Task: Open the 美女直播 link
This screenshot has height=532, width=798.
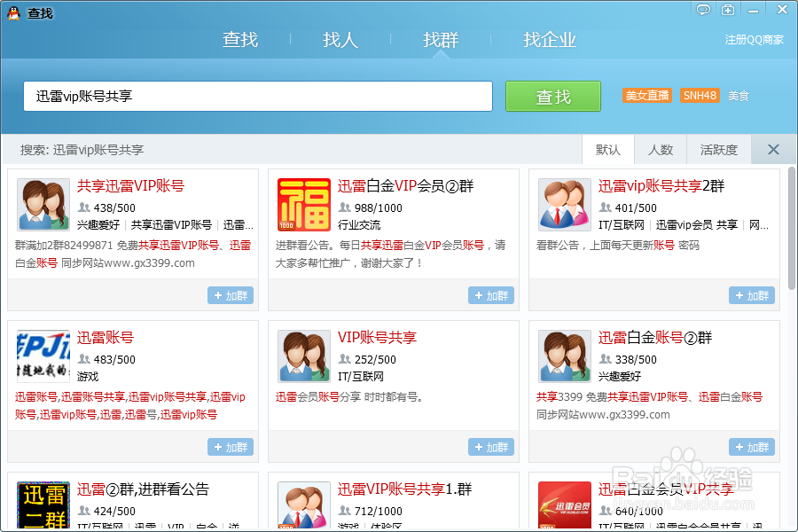Action: 646,96
